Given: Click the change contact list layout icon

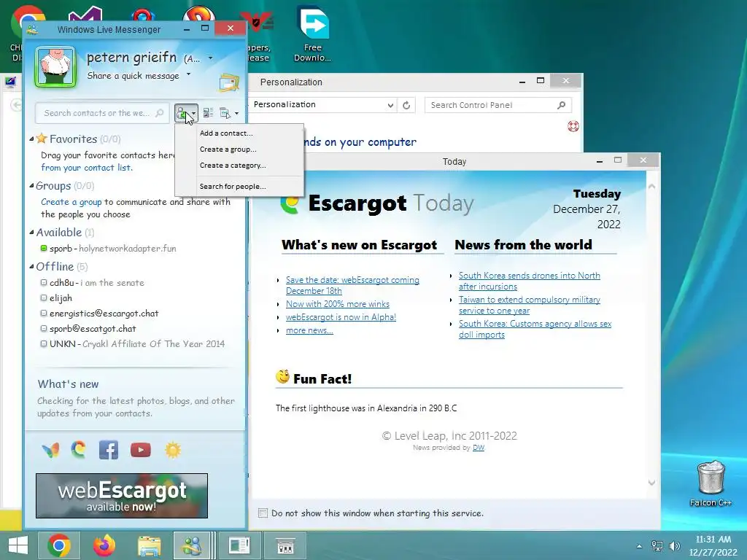Looking at the screenshot, I should click(208, 113).
